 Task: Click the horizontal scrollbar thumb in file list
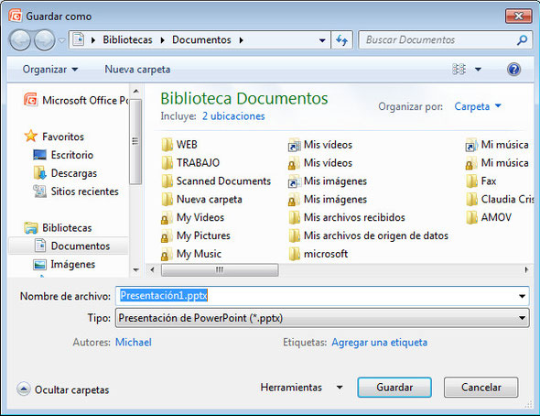(220, 270)
